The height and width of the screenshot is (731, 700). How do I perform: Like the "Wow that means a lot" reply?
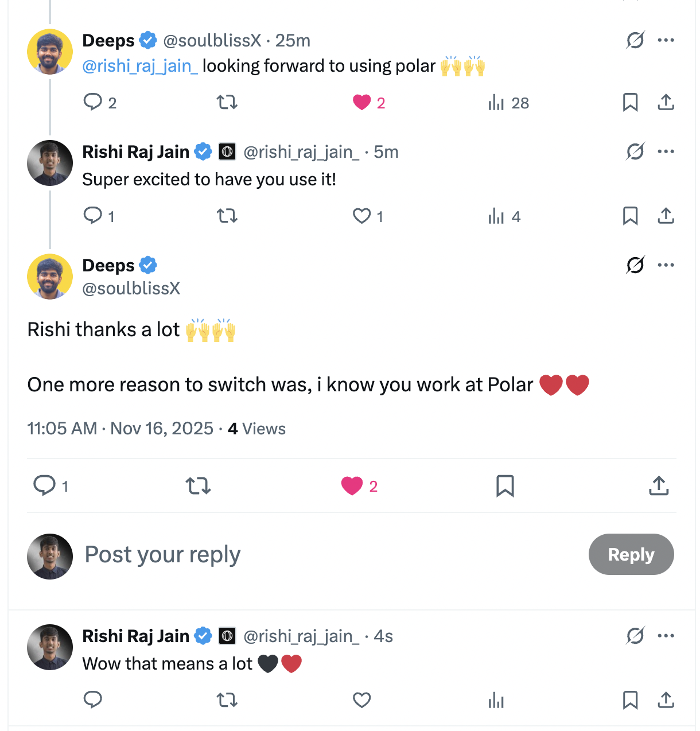361,701
